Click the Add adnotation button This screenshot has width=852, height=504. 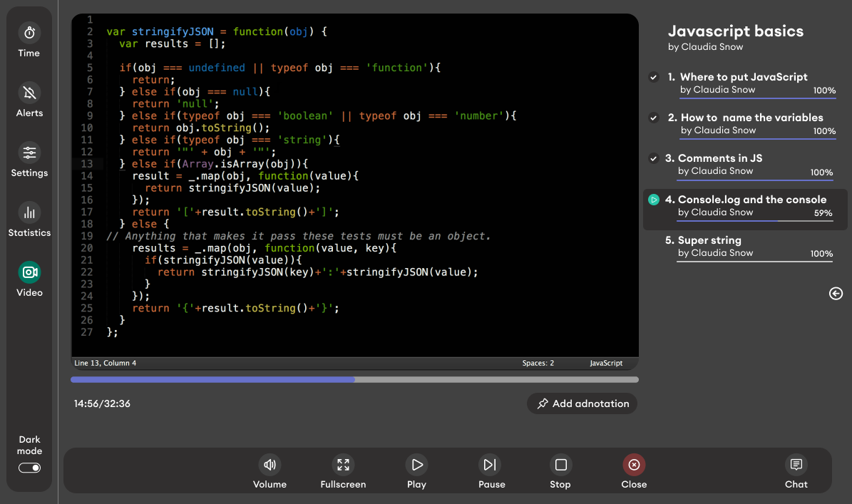pos(582,403)
